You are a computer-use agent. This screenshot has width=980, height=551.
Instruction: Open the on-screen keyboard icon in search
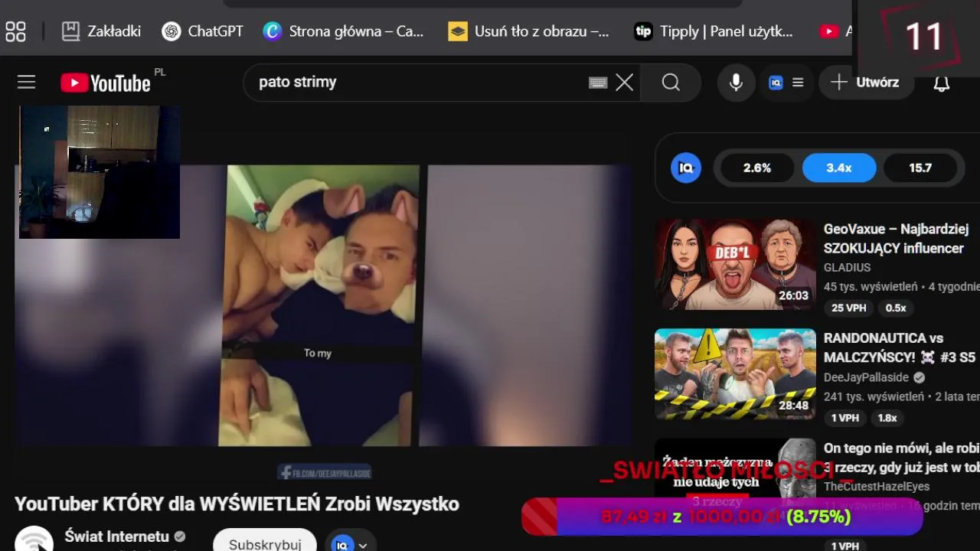tap(598, 83)
